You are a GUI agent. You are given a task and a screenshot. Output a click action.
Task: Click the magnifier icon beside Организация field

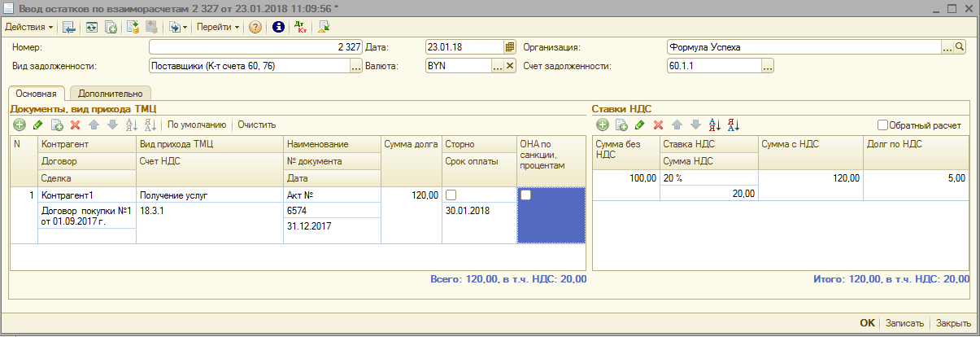point(960,47)
